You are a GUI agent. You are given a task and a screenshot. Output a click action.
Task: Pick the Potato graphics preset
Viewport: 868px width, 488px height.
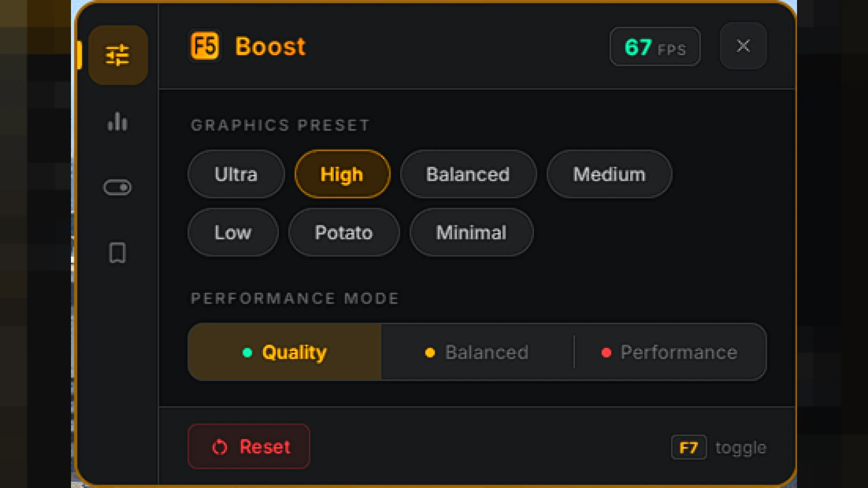tap(344, 232)
